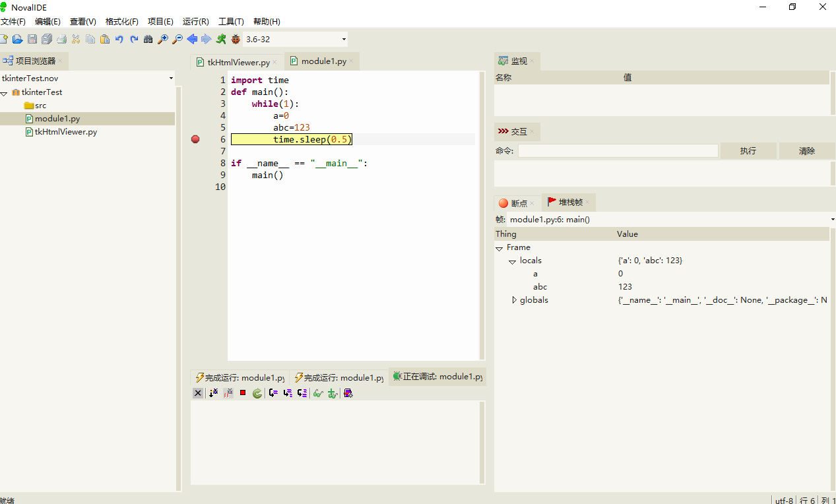The width and height of the screenshot is (836, 504).
Task: Click the Open file folder icon
Action: click(18, 39)
